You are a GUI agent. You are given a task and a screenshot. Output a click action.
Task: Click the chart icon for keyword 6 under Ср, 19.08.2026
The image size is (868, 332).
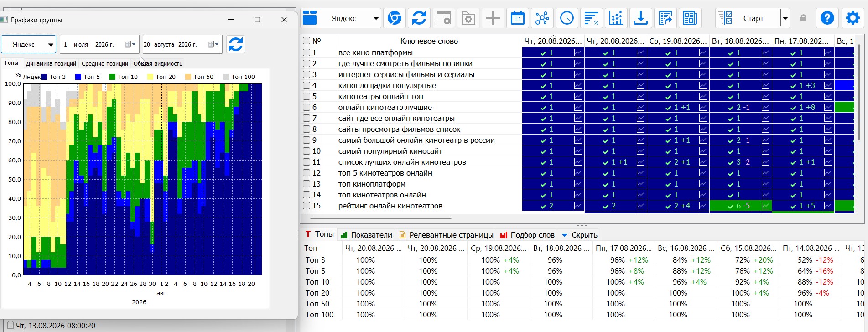click(703, 107)
